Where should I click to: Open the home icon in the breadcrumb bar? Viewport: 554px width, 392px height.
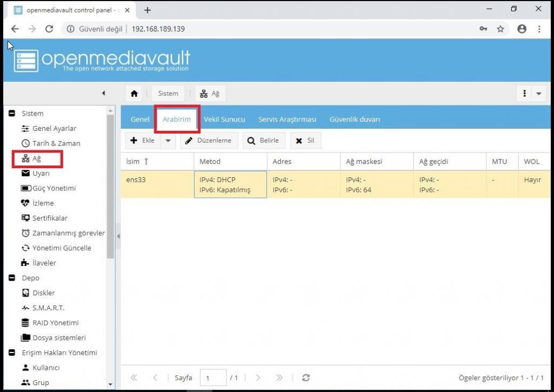point(134,94)
